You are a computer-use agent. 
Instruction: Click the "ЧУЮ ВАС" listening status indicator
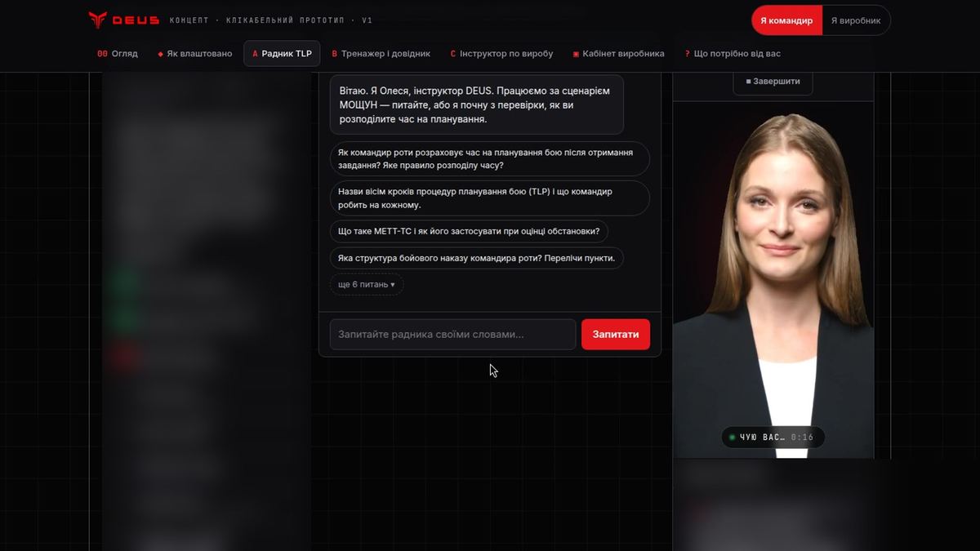(x=773, y=438)
